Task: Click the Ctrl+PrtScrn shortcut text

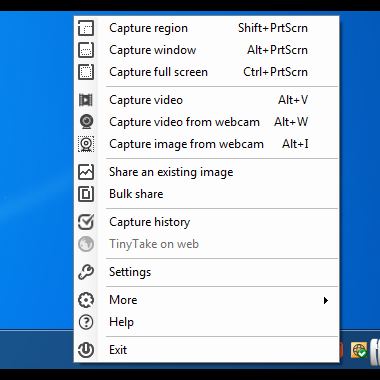Action: tap(275, 72)
